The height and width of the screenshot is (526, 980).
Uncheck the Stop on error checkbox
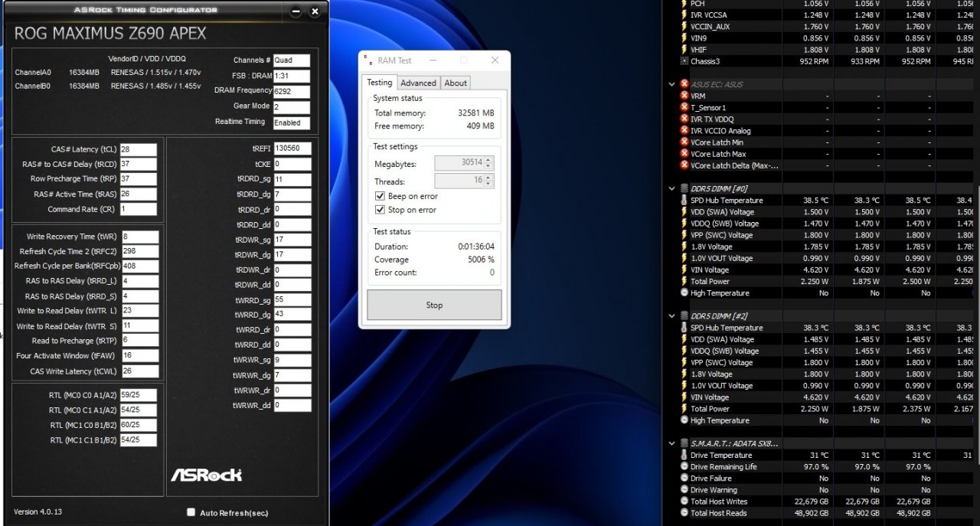click(x=380, y=210)
